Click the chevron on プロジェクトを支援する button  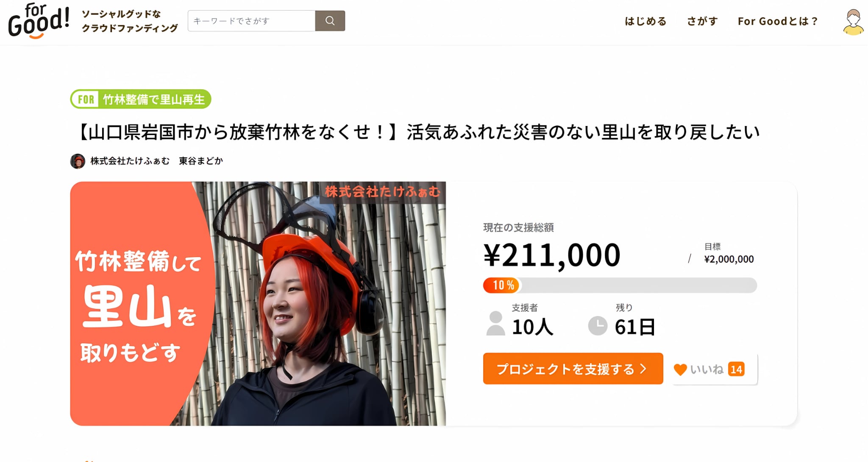[643, 369]
